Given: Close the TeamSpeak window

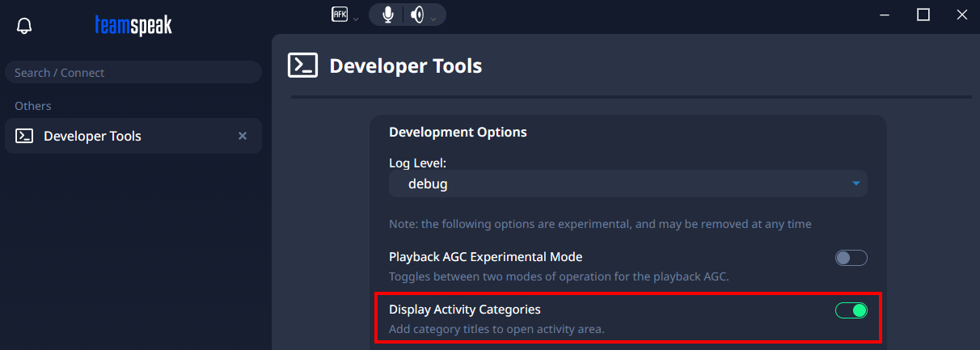Looking at the screenshot, I should click(x=961, y=15).
